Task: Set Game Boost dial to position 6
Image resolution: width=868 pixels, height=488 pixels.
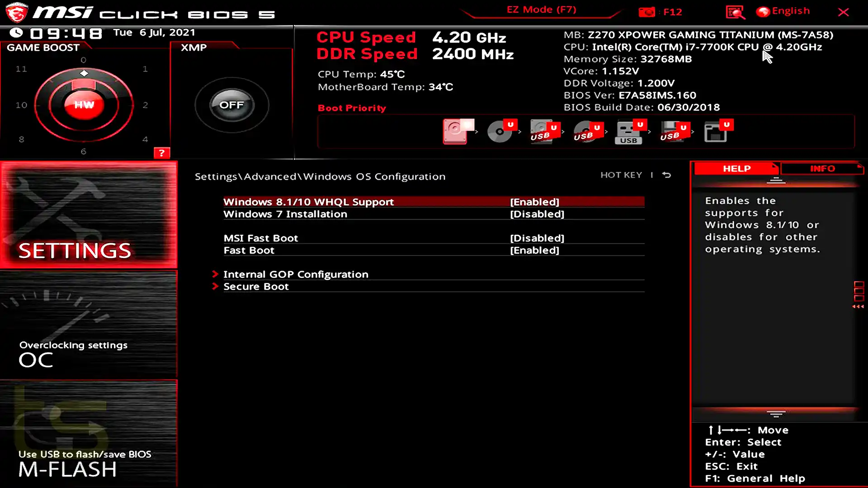Action: 83,152
